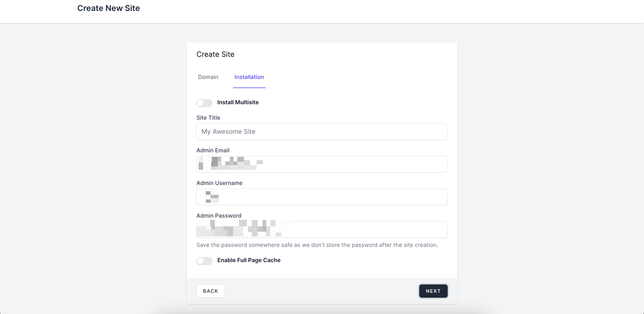Click the BACK button
Image resolution: width=644 pixels, height=314 pixels.
coord(211,291)
